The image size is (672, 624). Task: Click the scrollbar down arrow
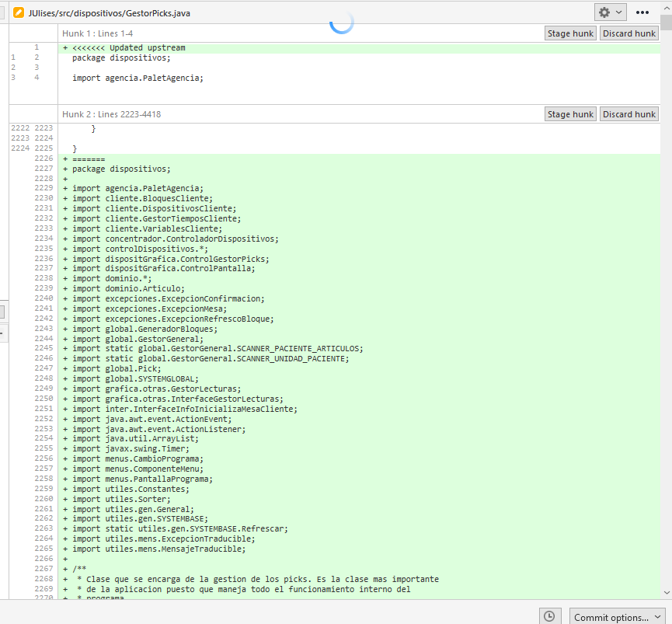tap(667, 593)
